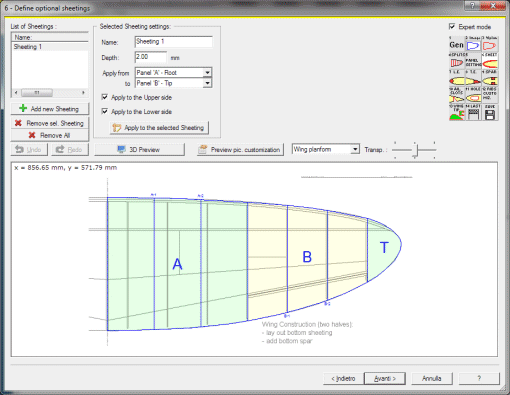The image size is (510, 395).
Task: Click the 3D Preview button
Action: coord(139,149)
